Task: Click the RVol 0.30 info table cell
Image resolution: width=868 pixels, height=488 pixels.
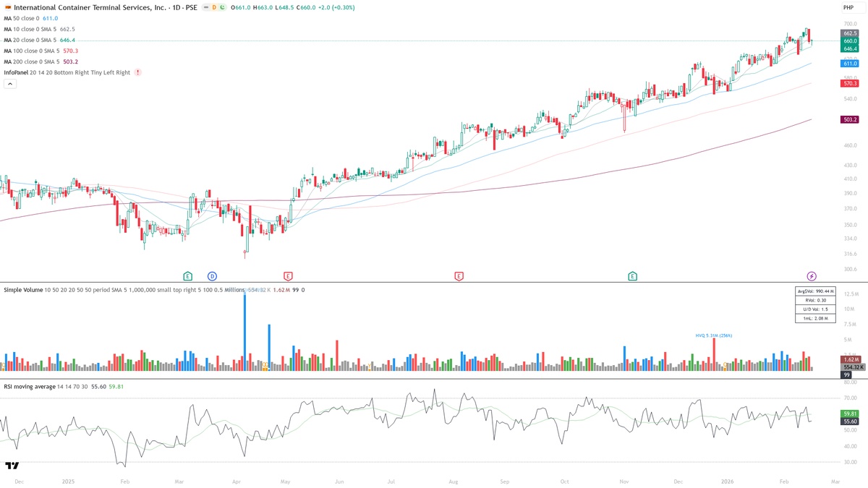Action: 815,299
